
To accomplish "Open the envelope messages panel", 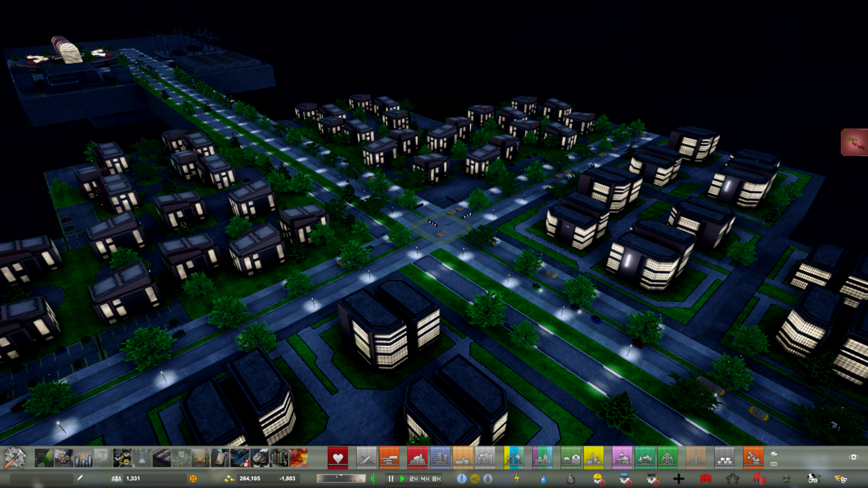I will click(259, 458).
